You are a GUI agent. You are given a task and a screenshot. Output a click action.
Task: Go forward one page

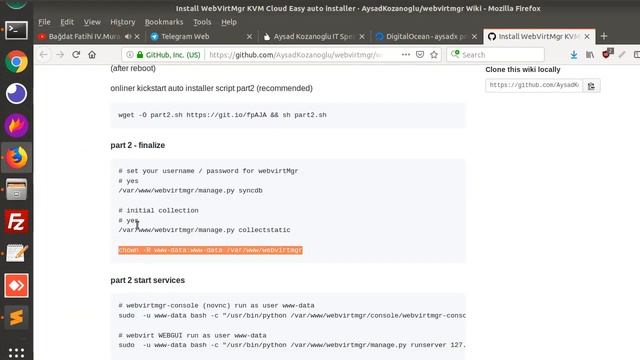click(x=60, y=55)
